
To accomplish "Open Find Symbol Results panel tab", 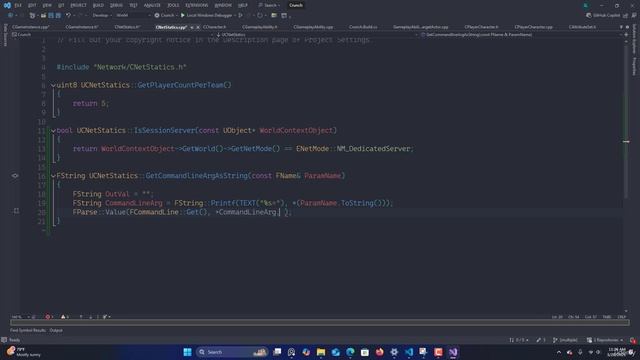I will [28, 330].
